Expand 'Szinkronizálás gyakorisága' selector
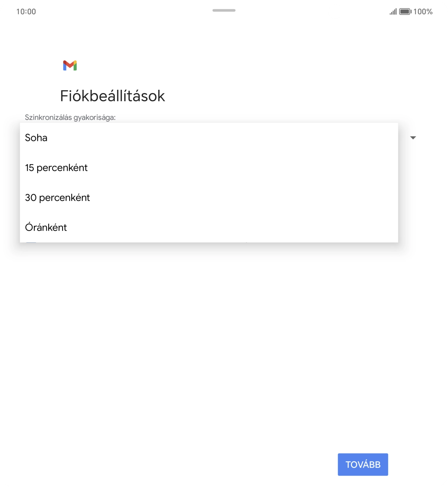448x487 pixels. [413, 138]
